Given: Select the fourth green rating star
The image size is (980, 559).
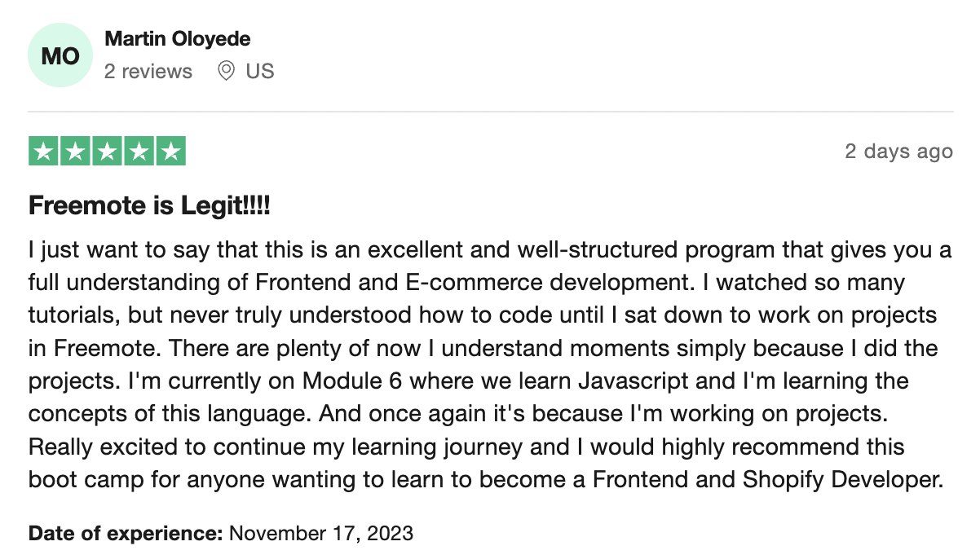Looking at the screenshot, I should point(139,152).
